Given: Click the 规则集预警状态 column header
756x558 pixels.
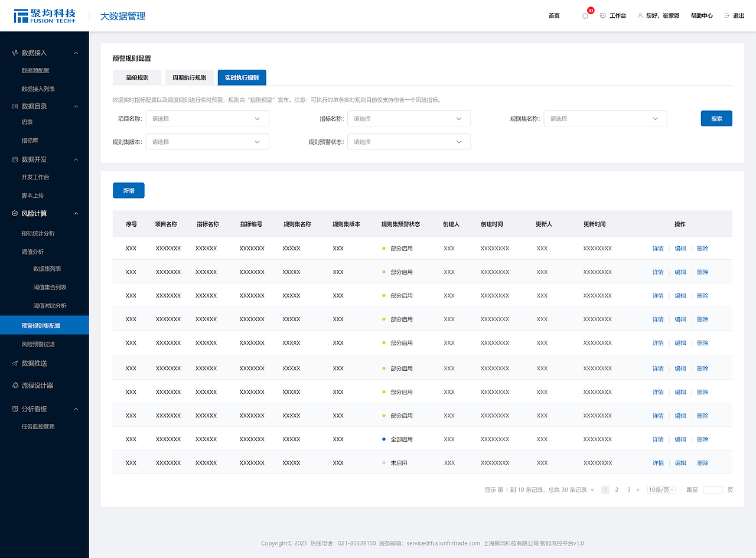Looking at the screenshot, I should (400, 224).
